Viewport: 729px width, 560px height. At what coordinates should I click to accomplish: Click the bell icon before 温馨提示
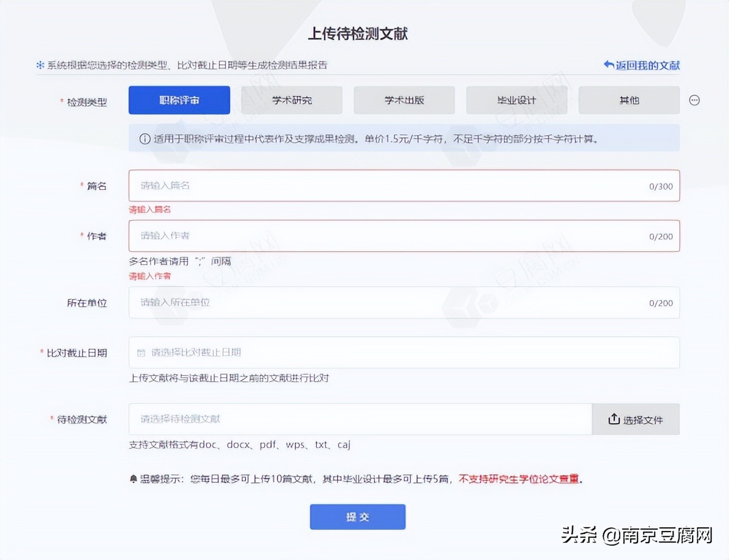click(x=134, y=479)
